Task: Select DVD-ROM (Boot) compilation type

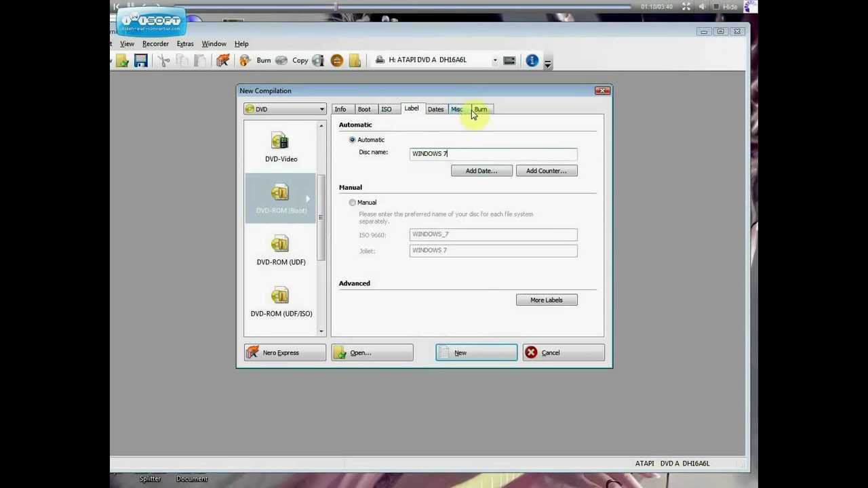Action: (281, 199)
